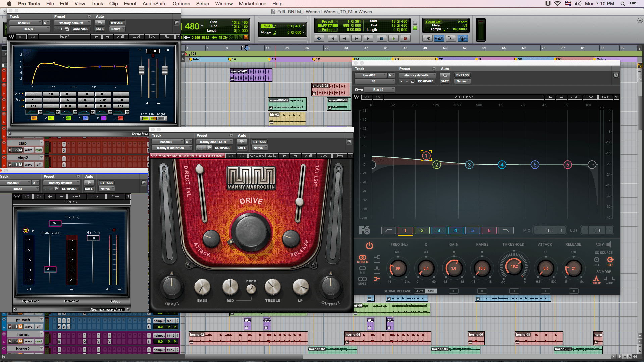644x362 pixels.
Task: Toggle BYPASS on the RBass plugin window
Action: coord(106,183)
